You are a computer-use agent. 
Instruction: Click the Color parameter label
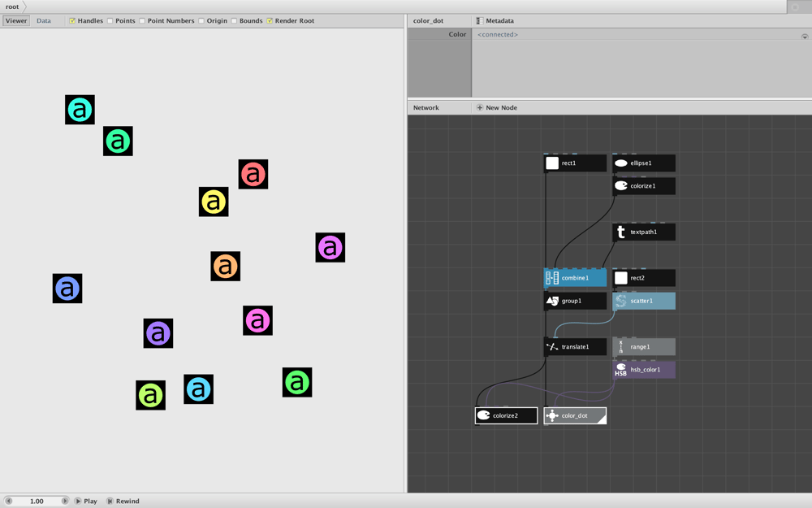coord(457,34)
